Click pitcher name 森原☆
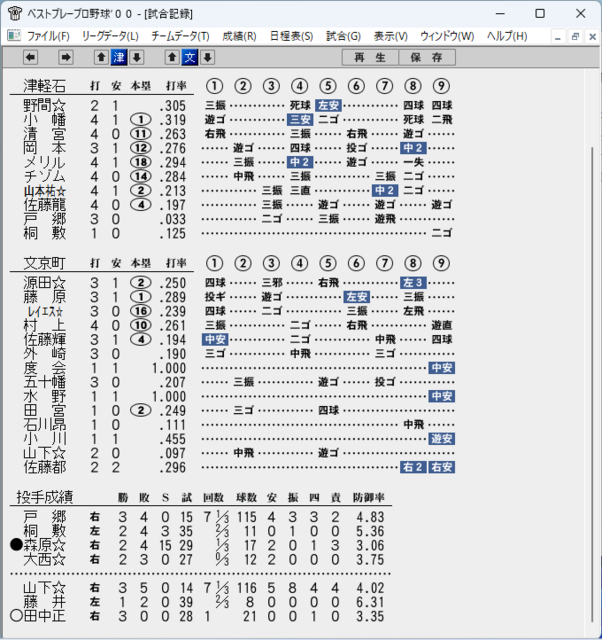This screenshot has height=640, width=602. 44,545
